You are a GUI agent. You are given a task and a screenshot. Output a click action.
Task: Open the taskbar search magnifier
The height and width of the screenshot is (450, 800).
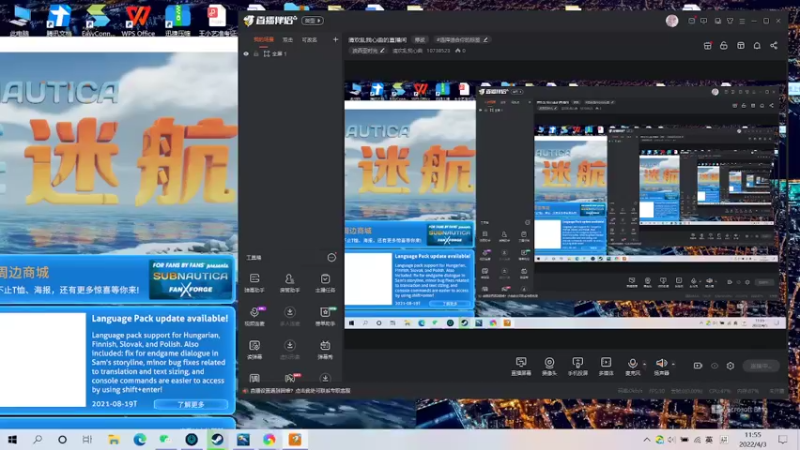coord(37,439)
